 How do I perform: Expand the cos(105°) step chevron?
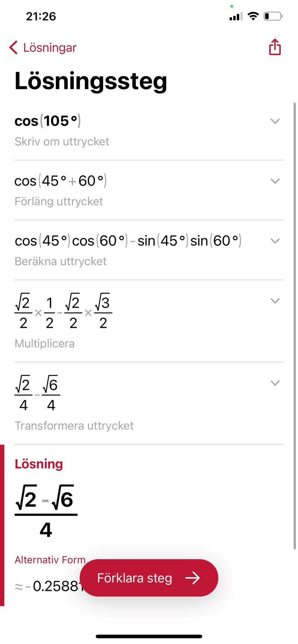click(x=275, y=121)
